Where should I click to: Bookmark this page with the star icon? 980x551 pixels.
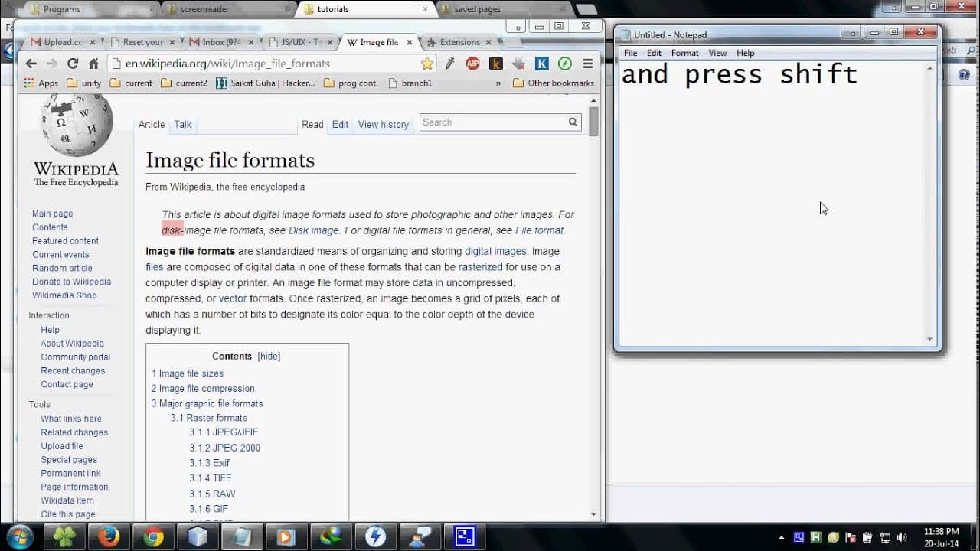(427, 64)
